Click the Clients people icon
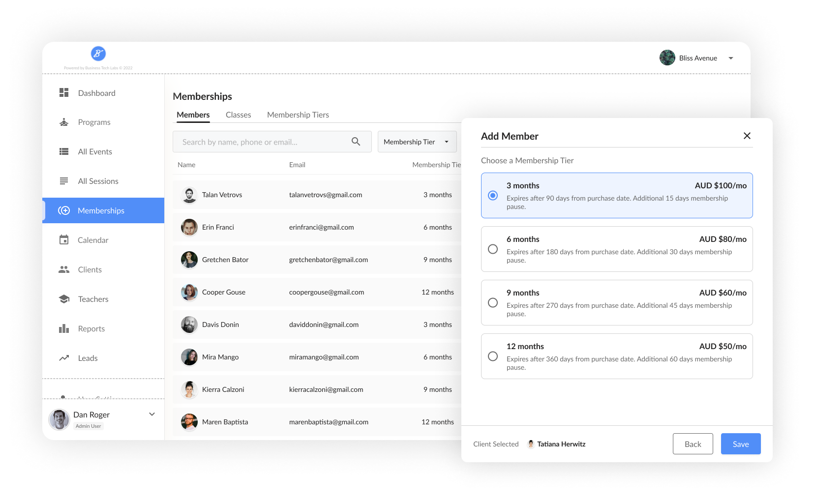815x504 pixels. (x=64, y=269)
